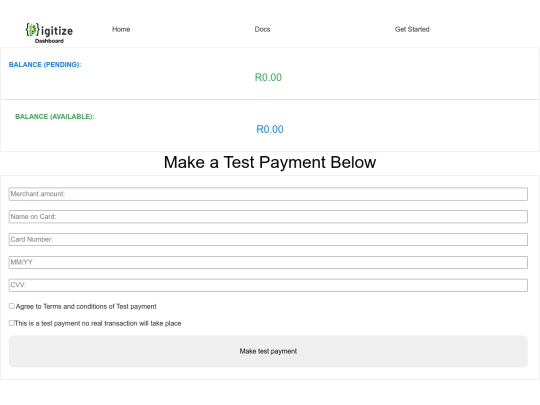The width and height of the screenshot is (540, 405).
Task: Click 'This is a test payment' label text
Action: point(98,323)
